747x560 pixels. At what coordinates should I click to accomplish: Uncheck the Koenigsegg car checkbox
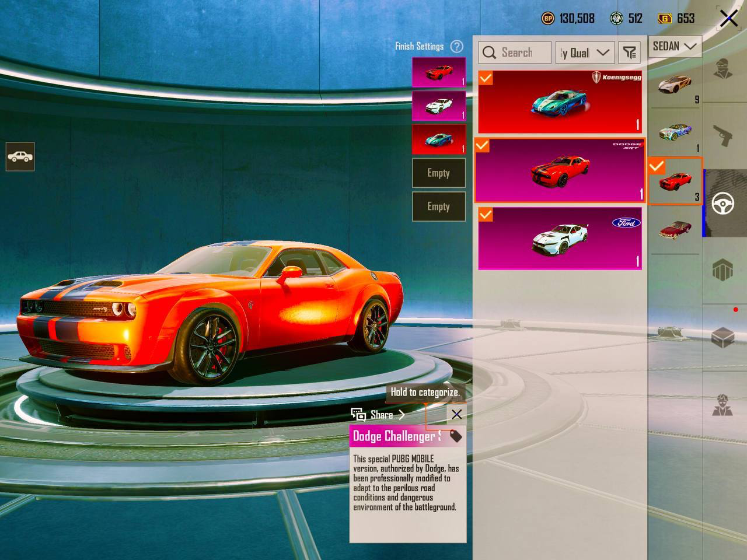486,78
